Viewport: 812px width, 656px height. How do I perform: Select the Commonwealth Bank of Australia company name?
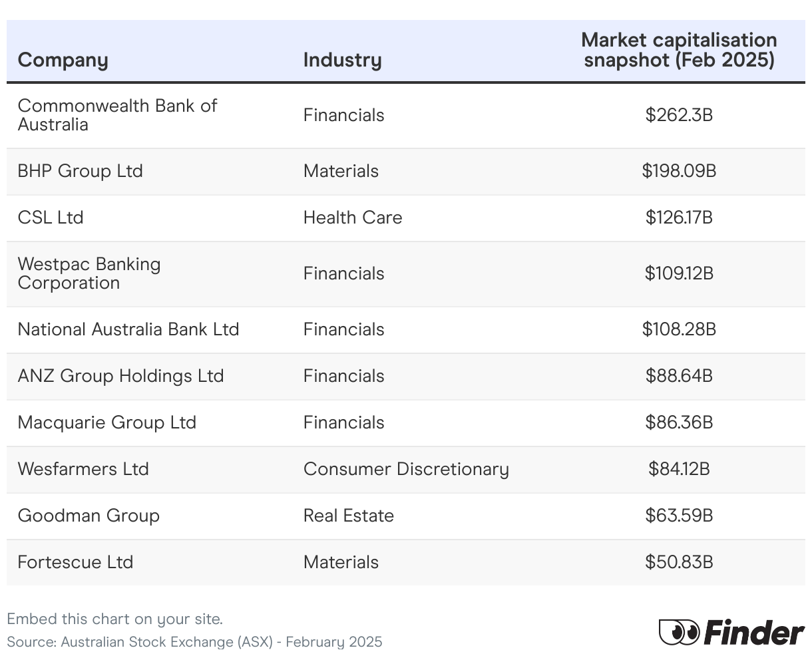click(x=117, y=115)
